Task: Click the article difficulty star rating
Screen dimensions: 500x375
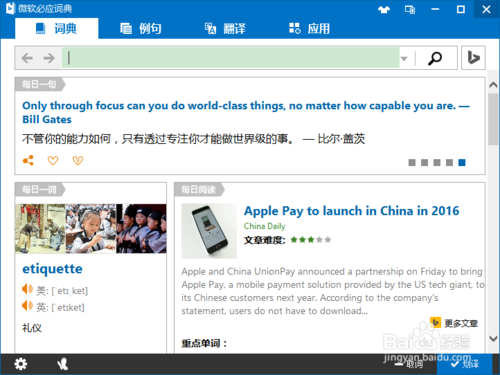Action: [x=311, y=240]
